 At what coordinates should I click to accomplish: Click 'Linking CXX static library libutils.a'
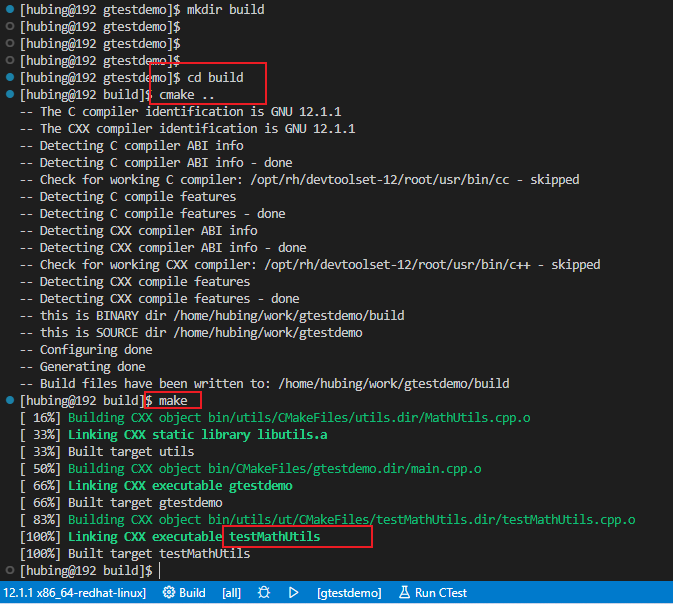197,435
